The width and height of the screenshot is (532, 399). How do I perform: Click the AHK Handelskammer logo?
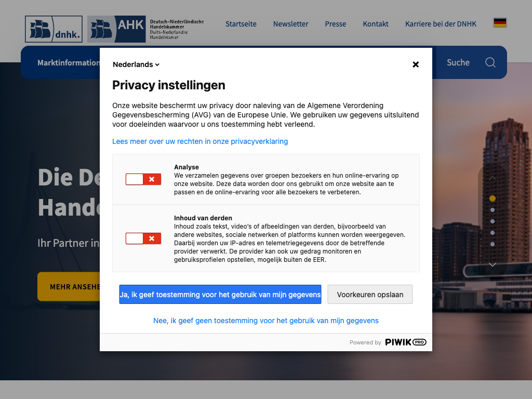(x=146, y=29)
